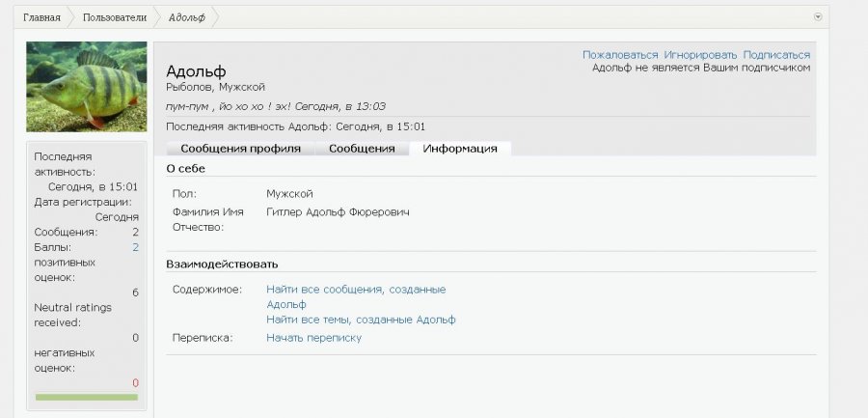Screen dimensions: 868x418
Task: Click the italic status message text
Action: tap(276, 106)
